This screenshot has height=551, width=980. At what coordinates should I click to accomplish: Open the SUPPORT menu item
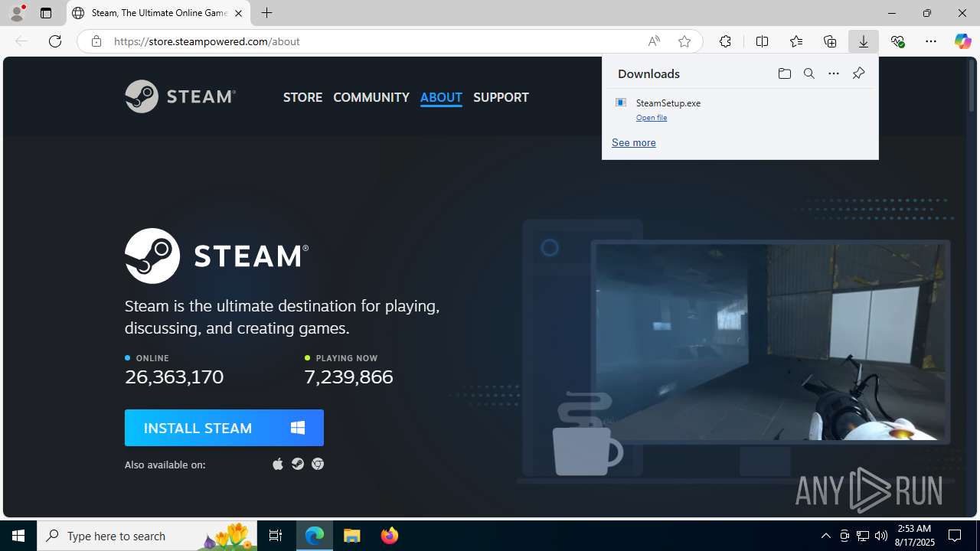[501, 97]
